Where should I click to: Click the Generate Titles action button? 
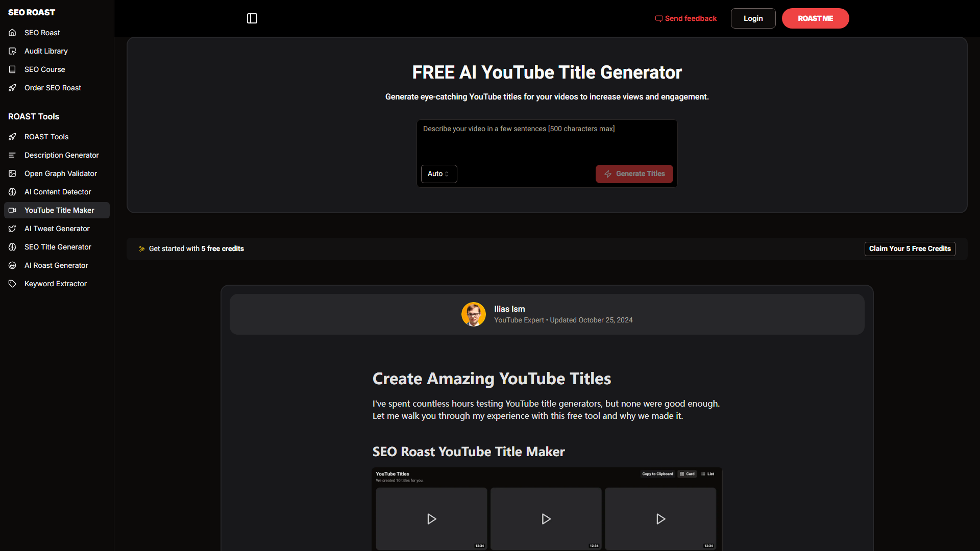click(x=634, y=173)
